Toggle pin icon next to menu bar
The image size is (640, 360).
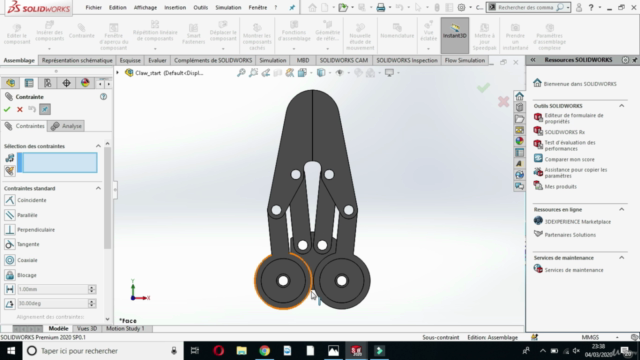click(x=292, y=7)
